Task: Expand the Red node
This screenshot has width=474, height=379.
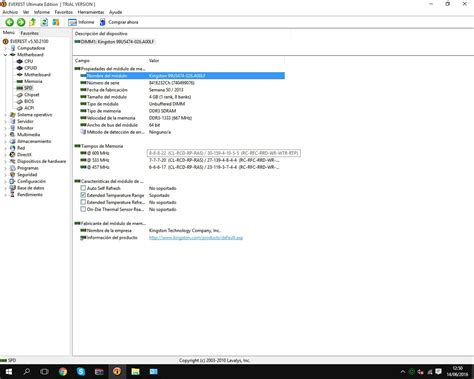Action: [5, 148]
